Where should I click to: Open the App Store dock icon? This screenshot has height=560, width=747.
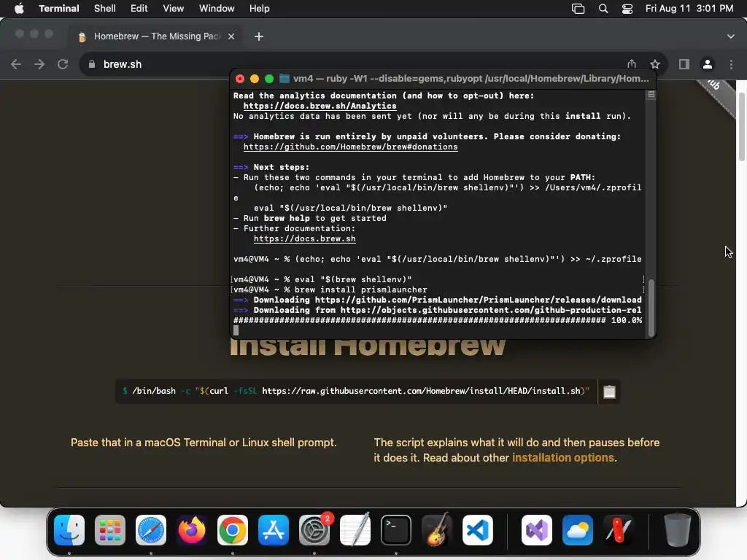tap(274, 530)
